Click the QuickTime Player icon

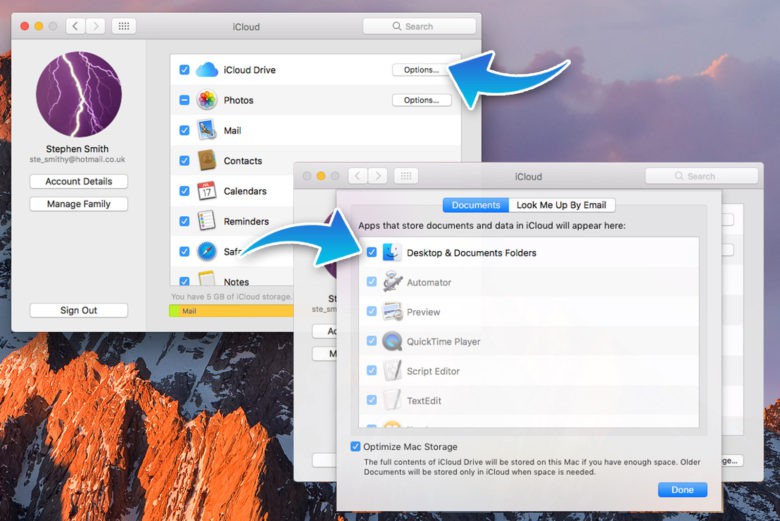pyautogui.click(x=392, y=341)
